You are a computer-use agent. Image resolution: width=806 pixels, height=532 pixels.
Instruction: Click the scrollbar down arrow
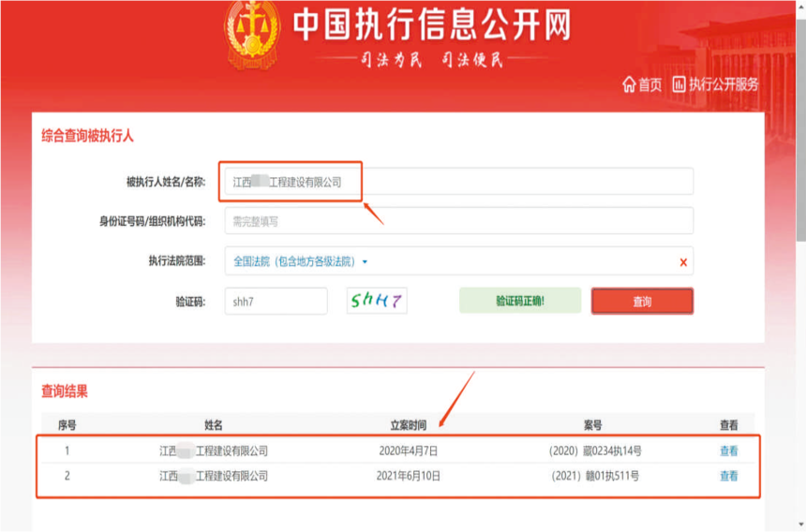click(x=801, y=524)
